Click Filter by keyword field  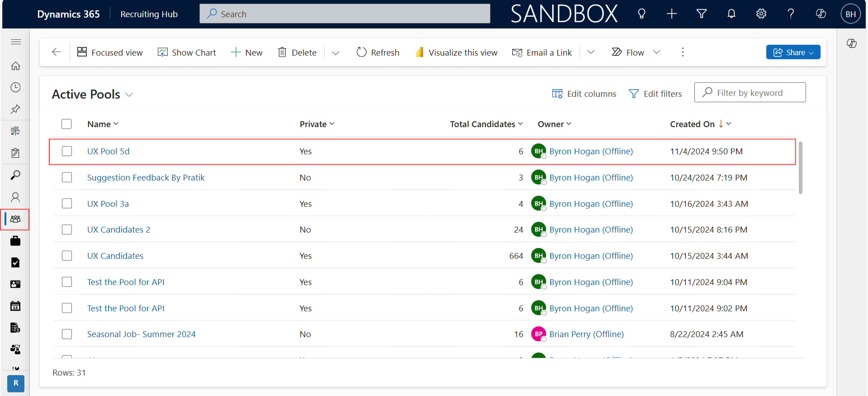coord(750,92)
